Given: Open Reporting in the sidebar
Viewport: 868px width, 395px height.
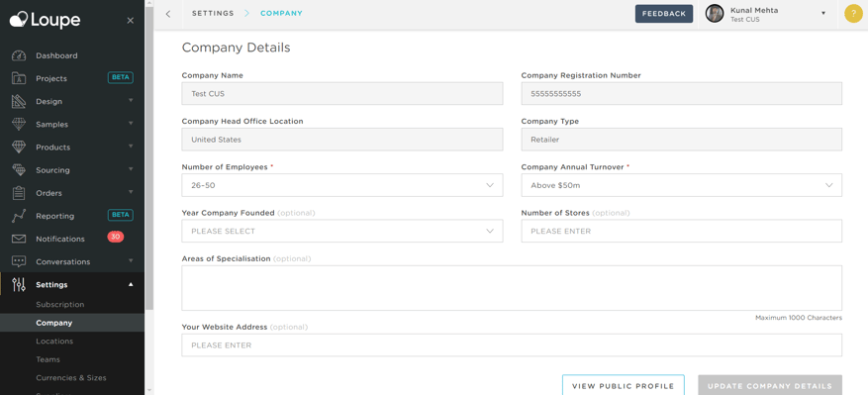Looking at the screenshot, I should coord(54,216).
